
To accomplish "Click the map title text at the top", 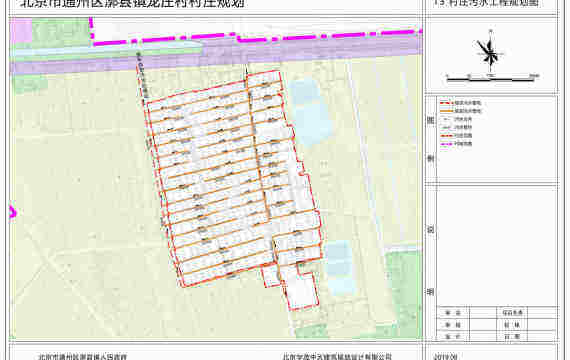I will pyautogui.click(x=132, y=4).
